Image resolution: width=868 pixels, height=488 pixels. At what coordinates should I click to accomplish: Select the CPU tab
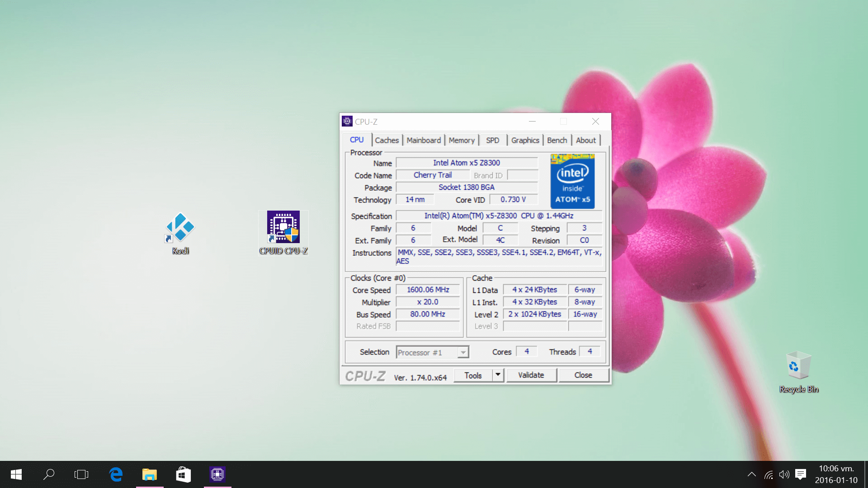(357, 140)
